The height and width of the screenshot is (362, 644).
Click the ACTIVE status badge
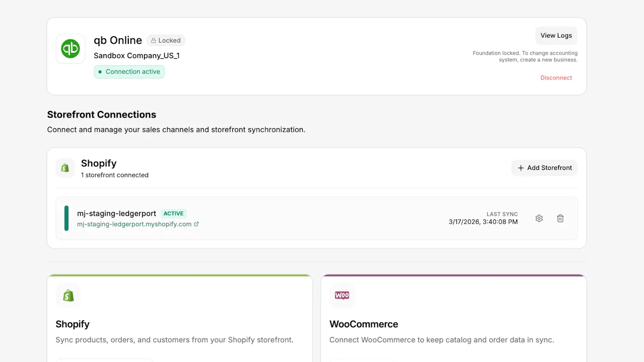173,213
